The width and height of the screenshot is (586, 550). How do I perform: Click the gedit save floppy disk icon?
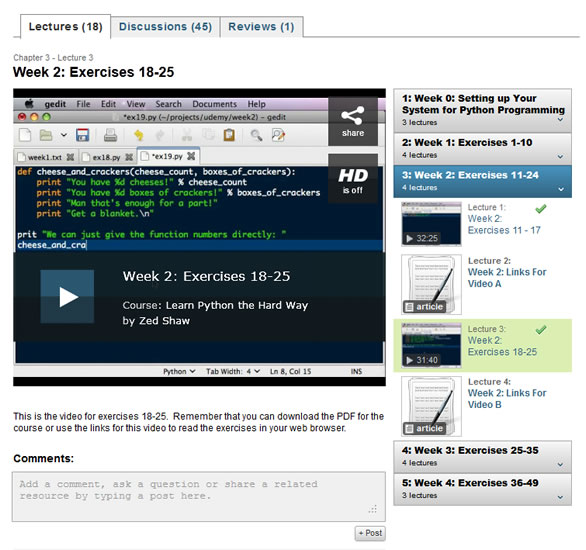coord(82,135)
